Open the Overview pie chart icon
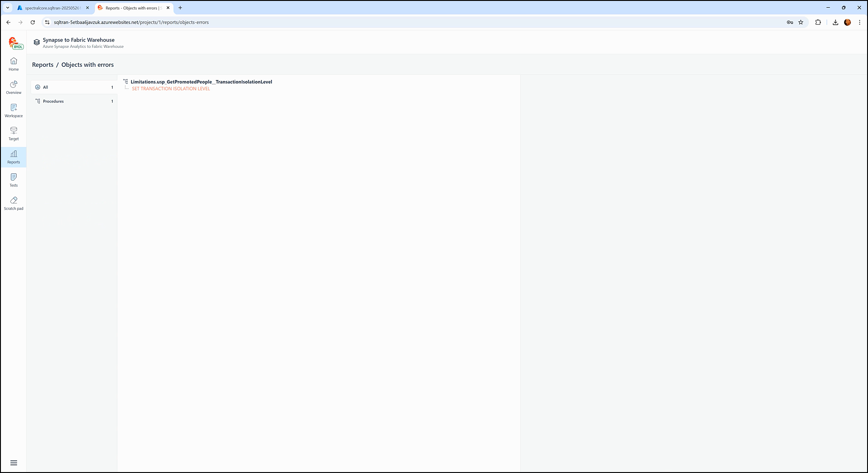 14,87
